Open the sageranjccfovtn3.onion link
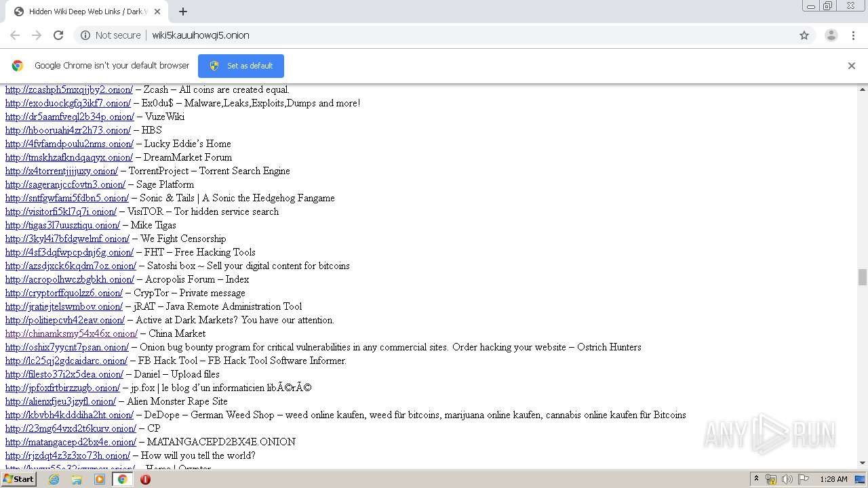868x488 pixels. (x=65, y=184)
